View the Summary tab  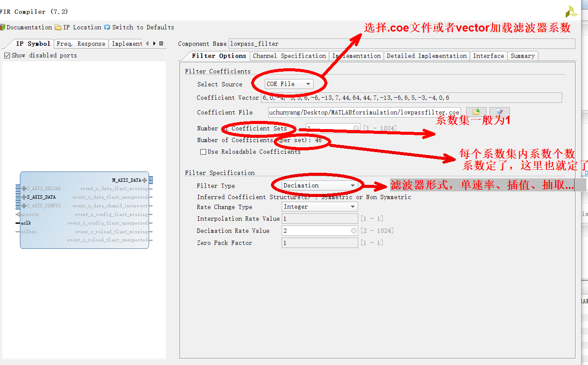522,56
